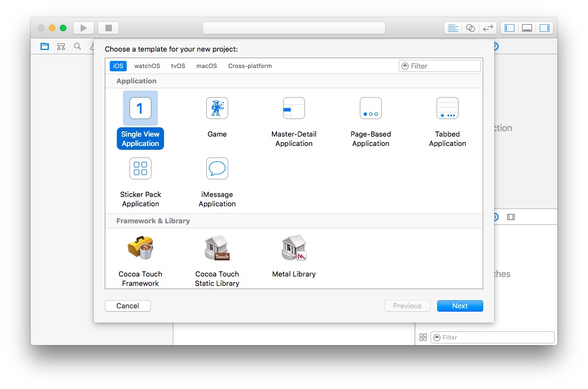Click the 'Application' section header
The width and height of the screenshot is (588, 389).
(137, 81)
